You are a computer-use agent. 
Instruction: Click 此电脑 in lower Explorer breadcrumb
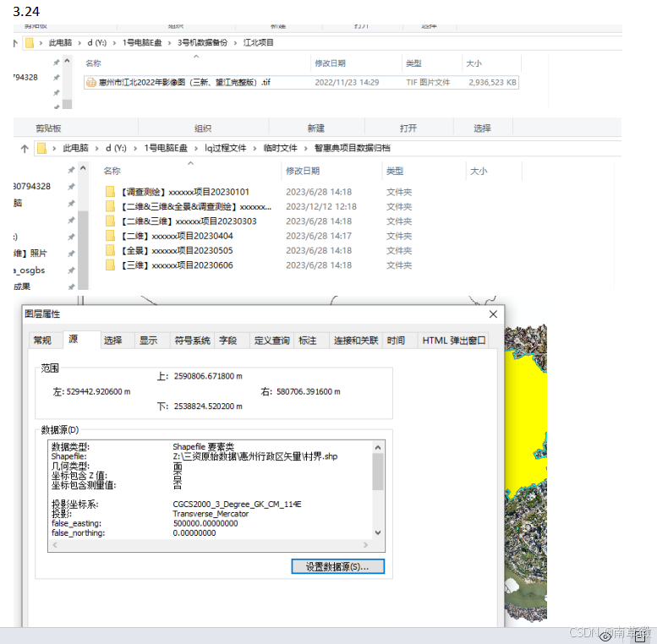coord(75,148)
